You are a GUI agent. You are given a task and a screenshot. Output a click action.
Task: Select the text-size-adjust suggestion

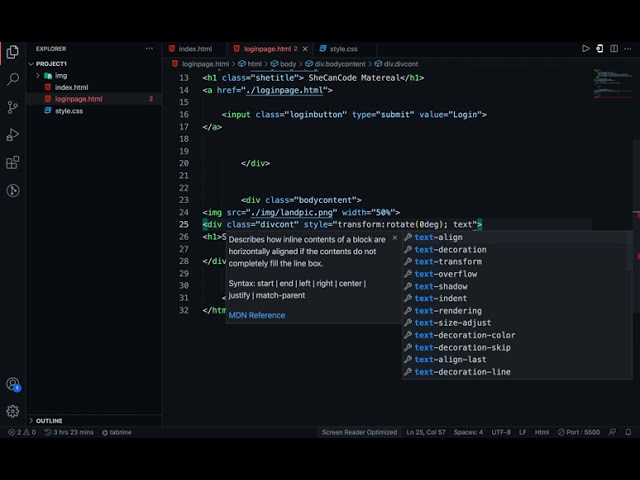[x=516, y=323]
